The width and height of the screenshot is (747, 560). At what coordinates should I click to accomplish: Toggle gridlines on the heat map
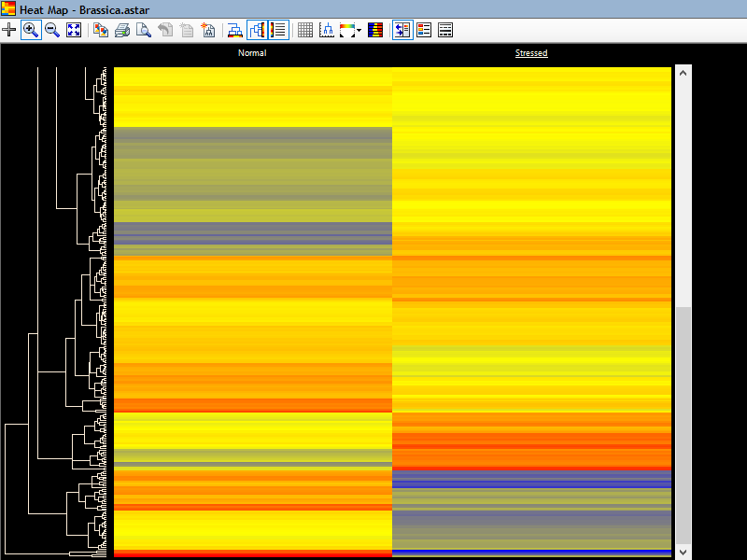(x=304, y=29)
